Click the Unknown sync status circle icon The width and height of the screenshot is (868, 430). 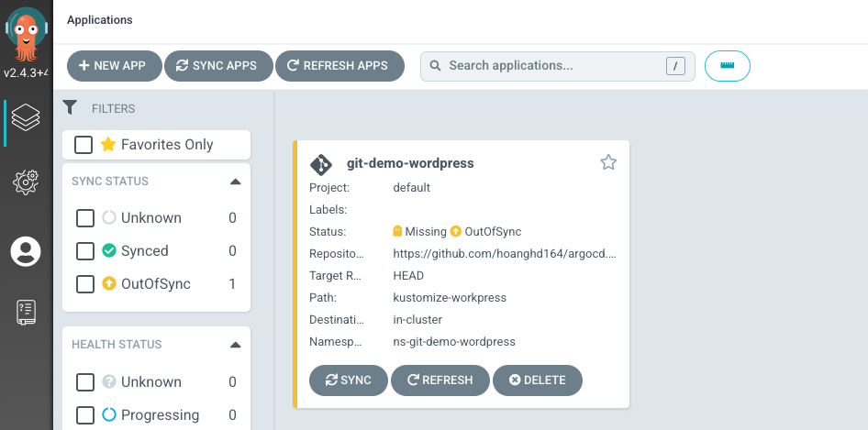(109, 217)
